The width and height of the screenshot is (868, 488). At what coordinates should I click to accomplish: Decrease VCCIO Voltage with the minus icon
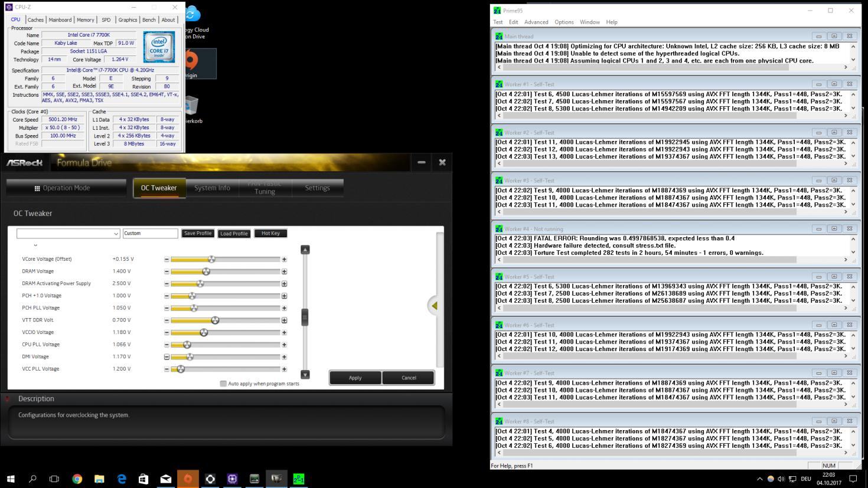[167, 332]
